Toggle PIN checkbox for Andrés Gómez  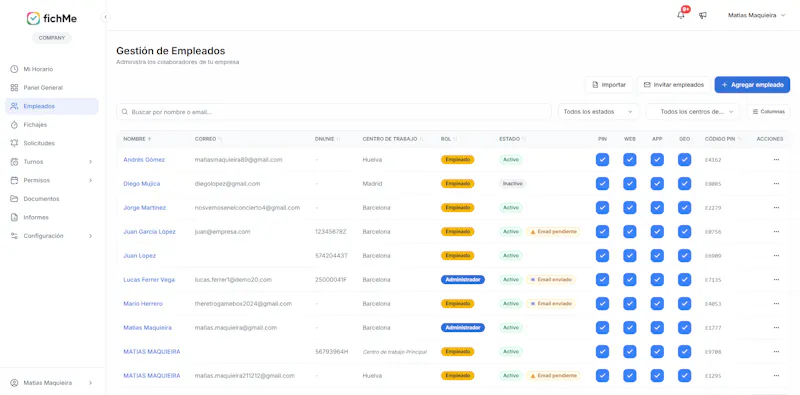pos(603,160)
